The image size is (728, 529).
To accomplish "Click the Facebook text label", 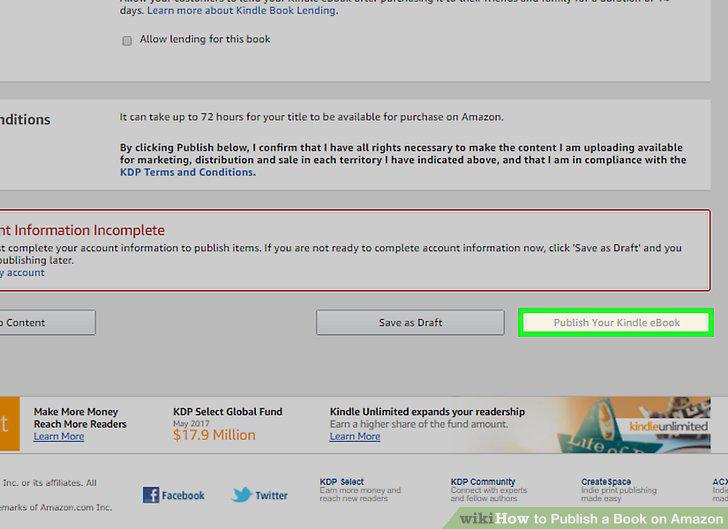I will point(183,496).
